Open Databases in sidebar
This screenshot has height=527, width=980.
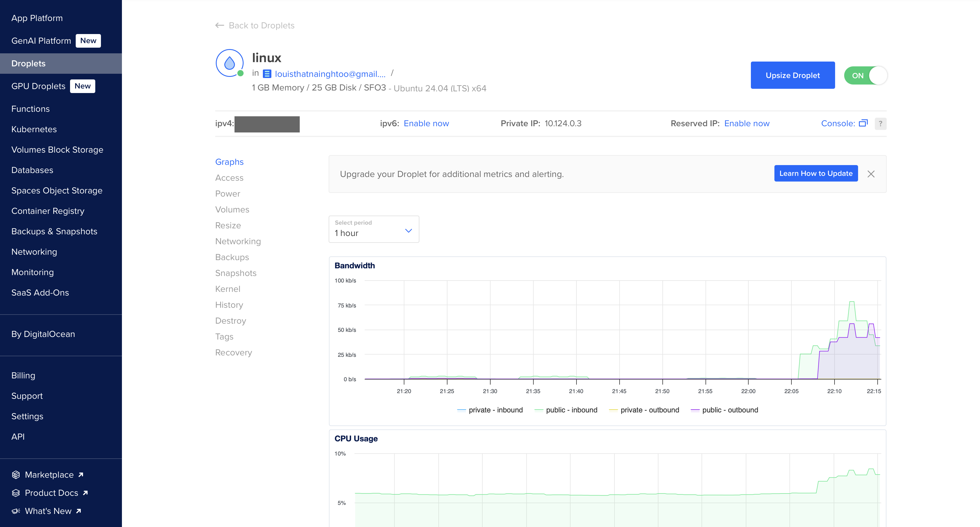pyautogui.click(x=32, y=170)
